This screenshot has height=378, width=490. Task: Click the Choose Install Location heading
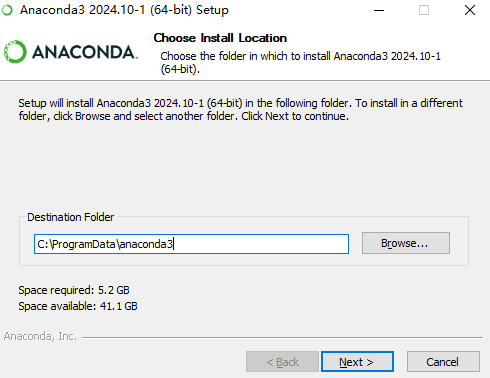(x=220, y=38)
